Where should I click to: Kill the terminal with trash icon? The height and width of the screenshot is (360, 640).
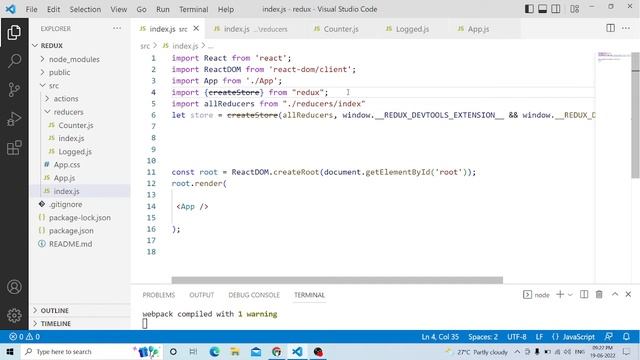[x=599, y=294]
